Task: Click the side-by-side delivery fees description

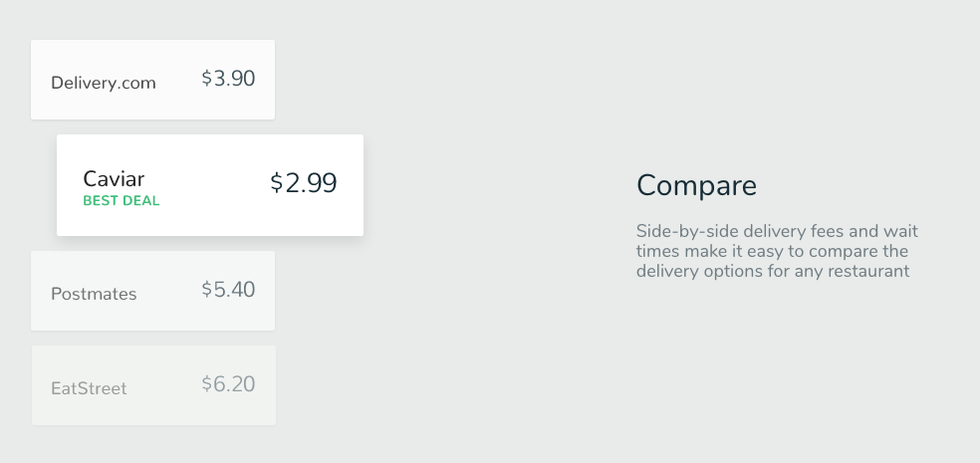Action: (x=777, y=251)
